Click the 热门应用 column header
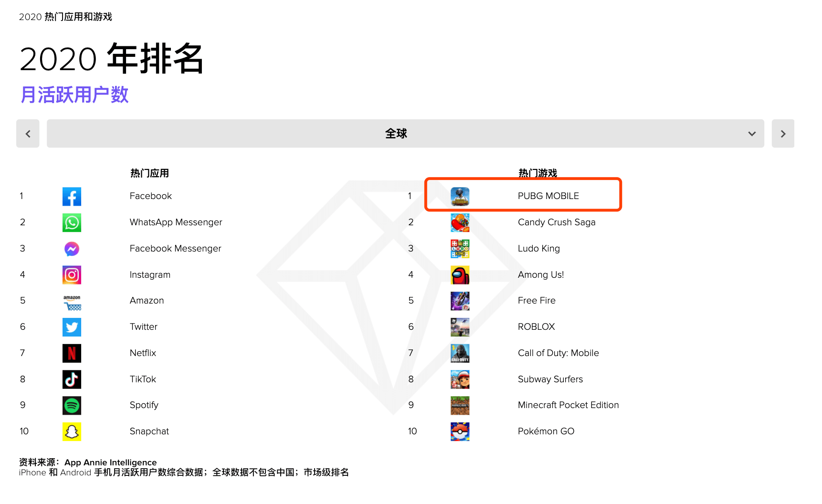Image resolution: width=822 pixels, height=504 pixels. 149,173
